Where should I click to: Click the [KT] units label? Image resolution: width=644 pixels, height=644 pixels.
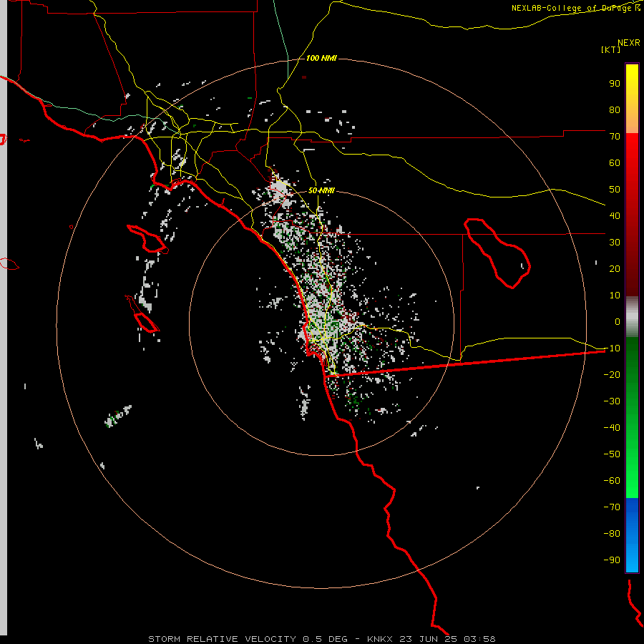[611, 49]
